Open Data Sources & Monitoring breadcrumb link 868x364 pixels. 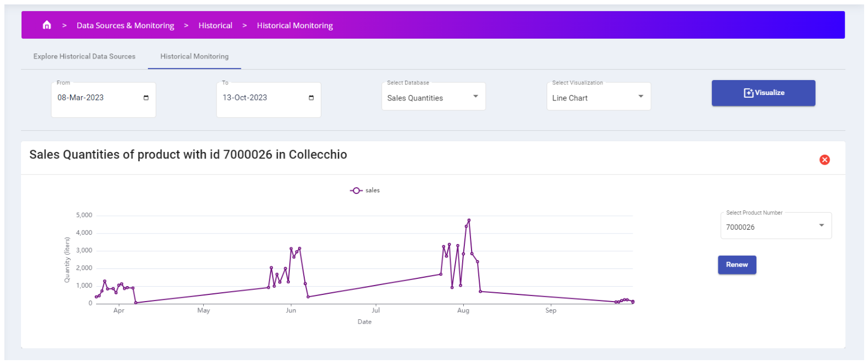125,25
